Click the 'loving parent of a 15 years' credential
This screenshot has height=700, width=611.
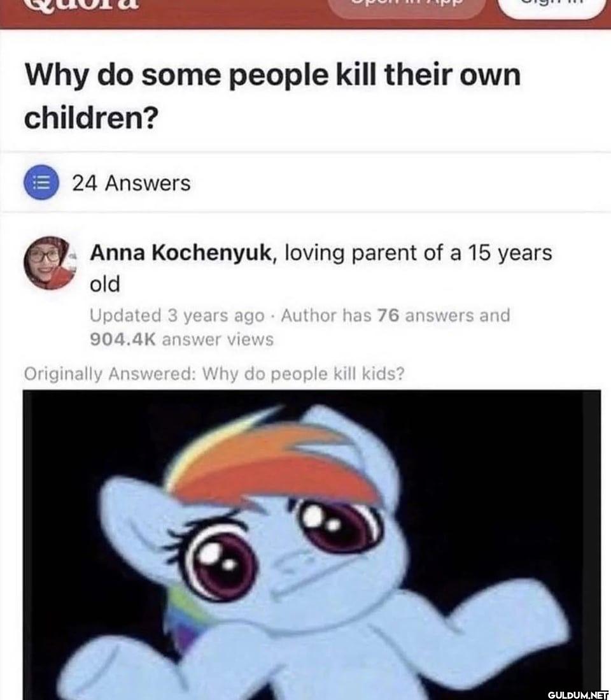[418, 253]
